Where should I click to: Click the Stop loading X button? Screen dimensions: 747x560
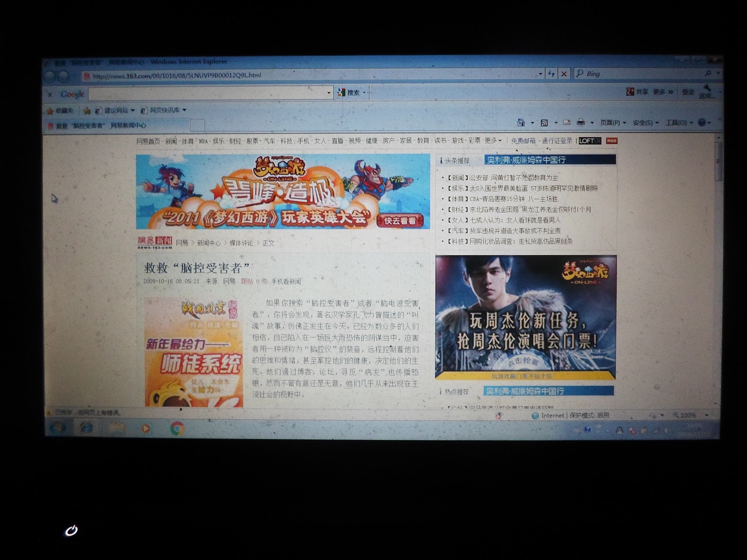click(x=564, y=74)
